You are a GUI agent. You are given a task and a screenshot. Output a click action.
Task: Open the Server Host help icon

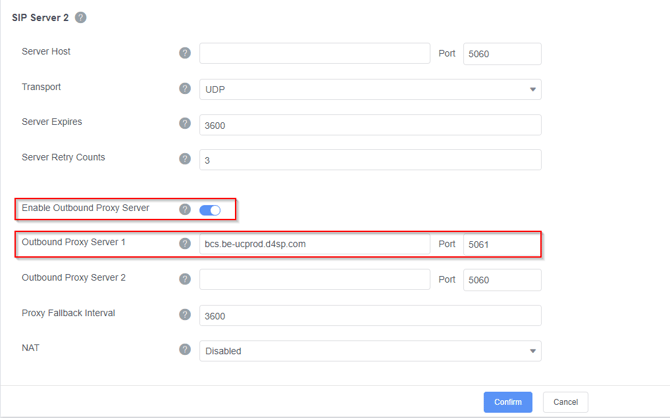(185, 53)
